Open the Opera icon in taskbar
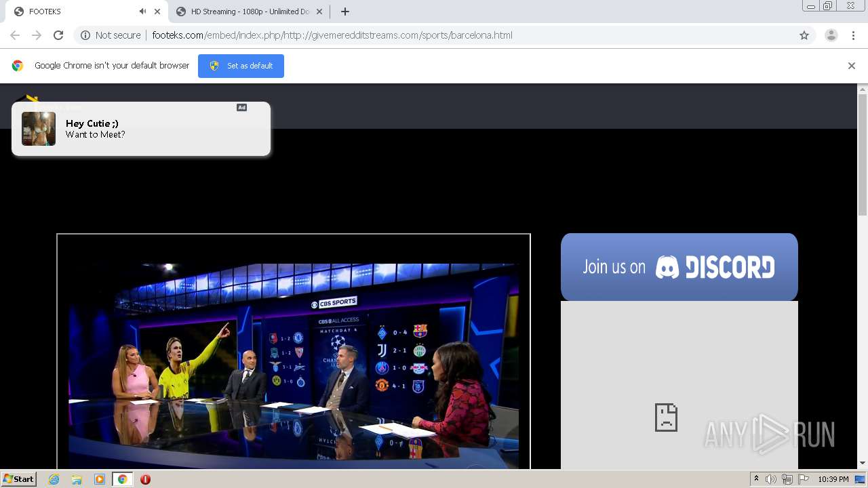Screen dimensions: 868x488 pyautogui.click(x=145, y=479)
